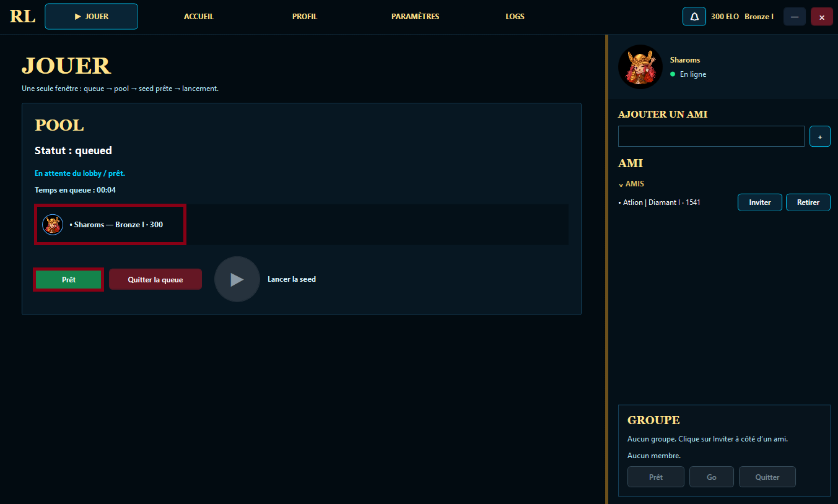Click the group Prêt button

click(x=656, y=477)
